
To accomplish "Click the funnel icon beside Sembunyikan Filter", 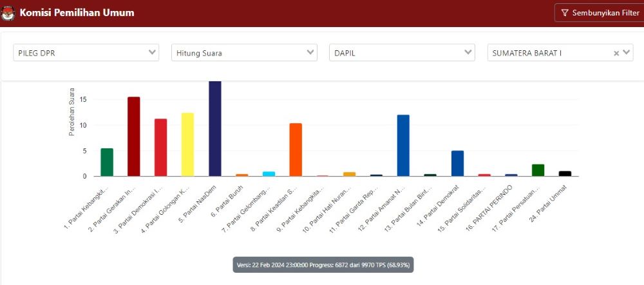I will 565,13.
